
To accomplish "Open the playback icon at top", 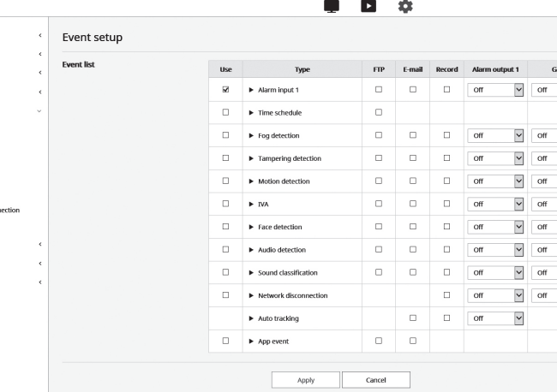I will pos(368,6).
